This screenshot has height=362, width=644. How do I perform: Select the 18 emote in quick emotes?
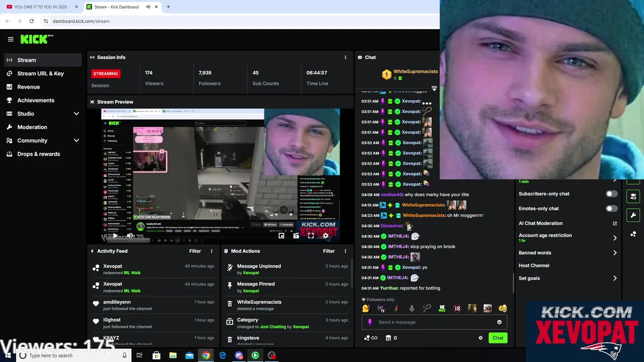[457, 308]
